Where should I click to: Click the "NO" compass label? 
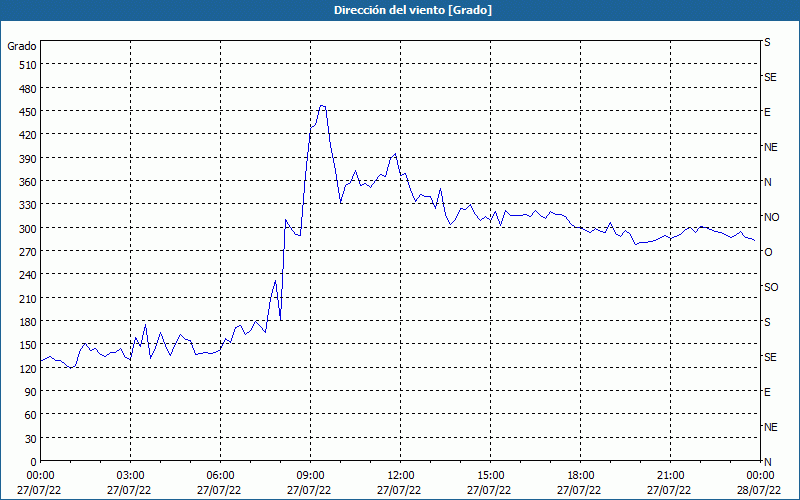pyautogui.click(x=771, y=217)
